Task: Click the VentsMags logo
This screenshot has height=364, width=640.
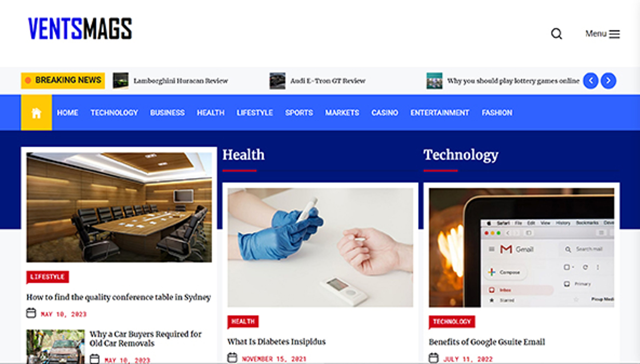Action: (x=80, y=28)
